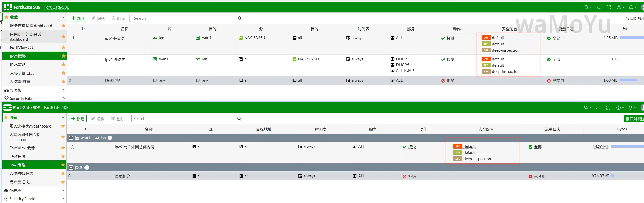Click ALL_ICMP service in ipv4-外访内 row
644x203 pixels.
coord(405,71)
